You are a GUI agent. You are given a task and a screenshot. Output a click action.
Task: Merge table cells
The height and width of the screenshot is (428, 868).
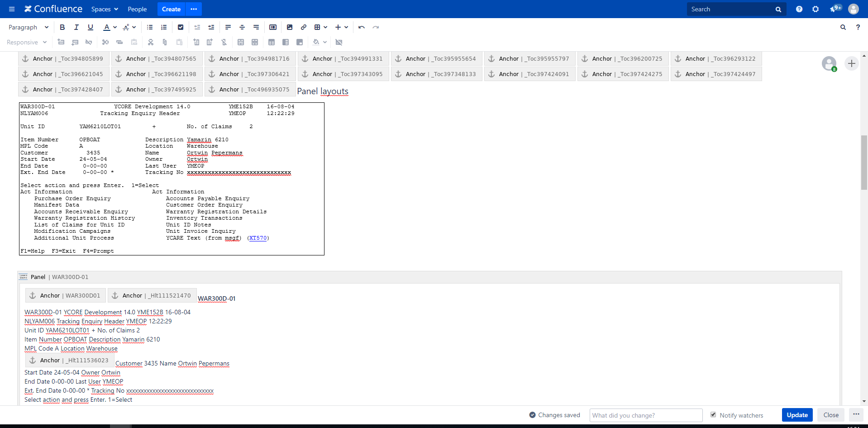pyautogui.click(x=241, y=42)
